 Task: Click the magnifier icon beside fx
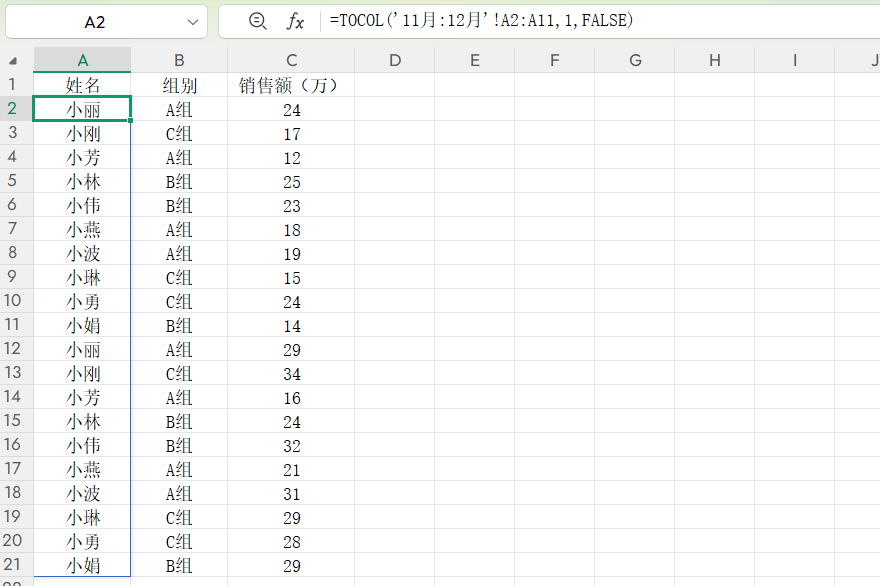coord(258,22)
